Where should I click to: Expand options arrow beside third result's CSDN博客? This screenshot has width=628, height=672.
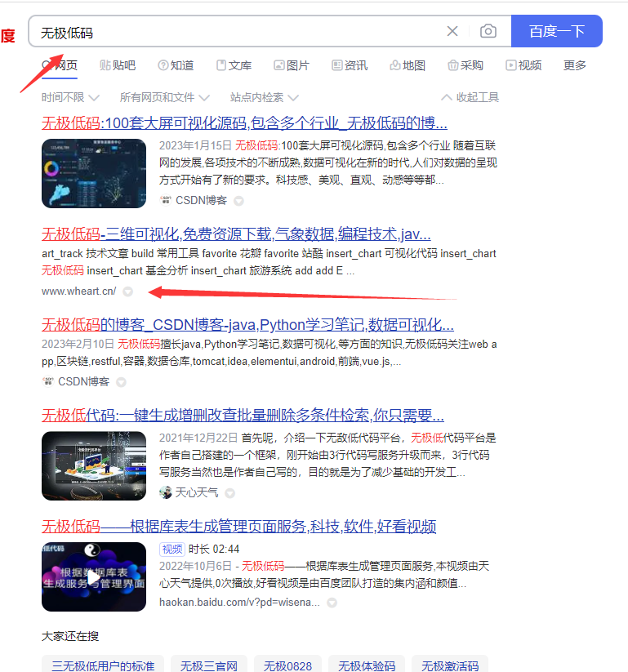tap(122, 382)
